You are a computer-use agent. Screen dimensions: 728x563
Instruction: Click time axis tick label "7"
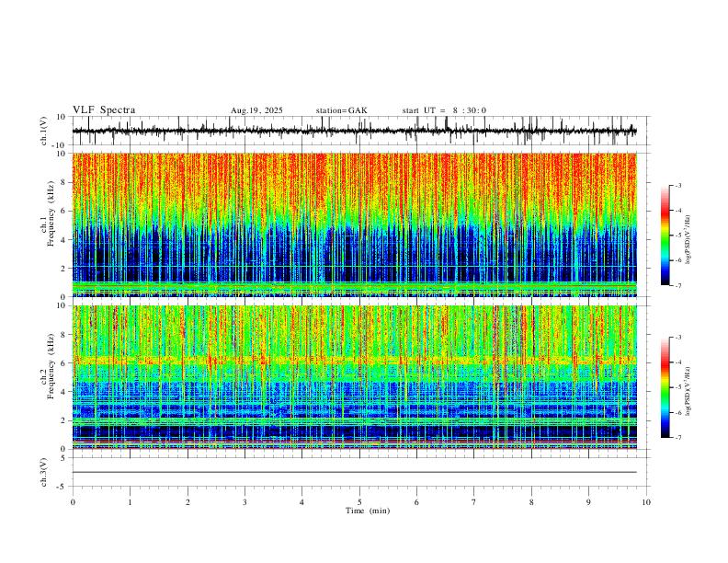click(x=474, y=502)
